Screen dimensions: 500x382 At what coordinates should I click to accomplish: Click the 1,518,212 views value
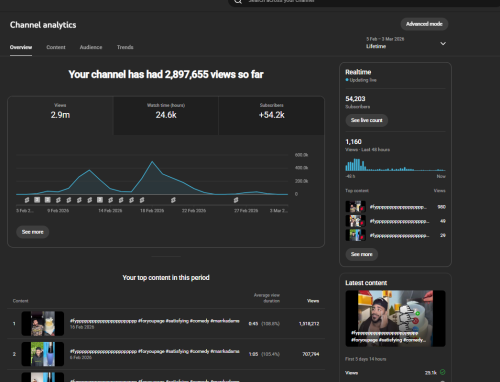click(309, 324)
